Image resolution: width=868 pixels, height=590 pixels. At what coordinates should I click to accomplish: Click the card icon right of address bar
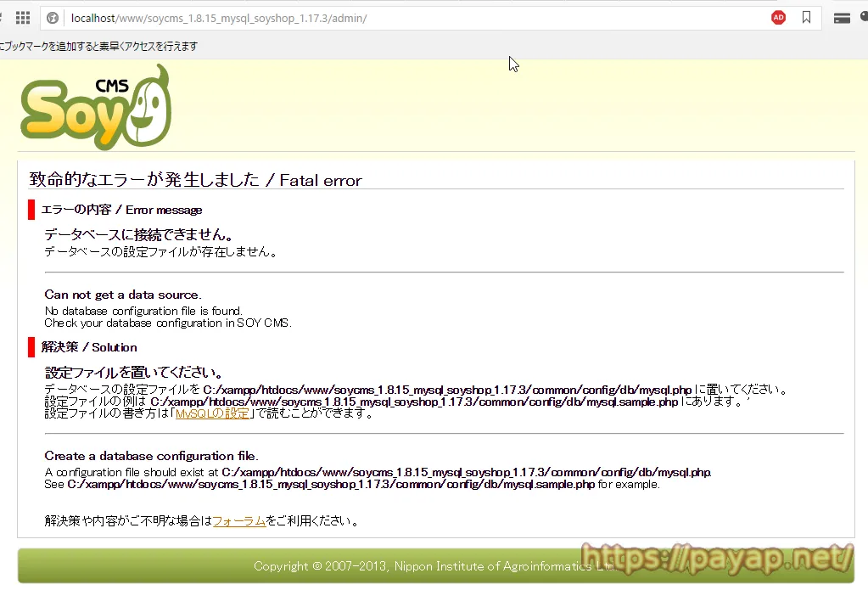click(x=842, y=18)
